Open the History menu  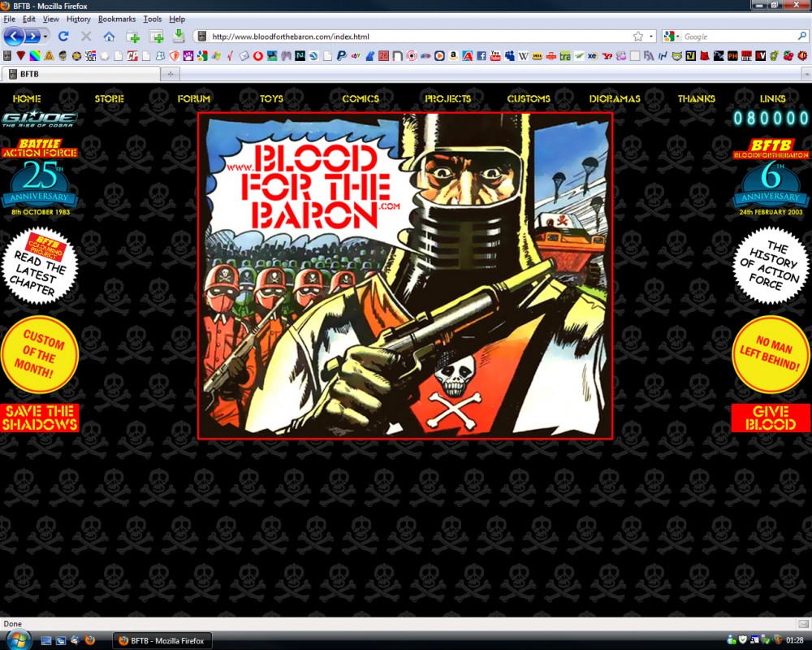[x=79, y=19]
